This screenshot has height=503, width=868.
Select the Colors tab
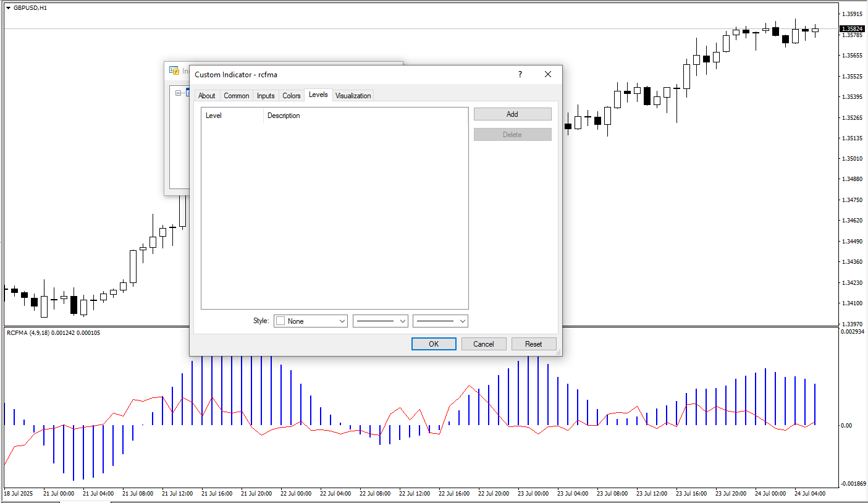(x=291, y=96)
